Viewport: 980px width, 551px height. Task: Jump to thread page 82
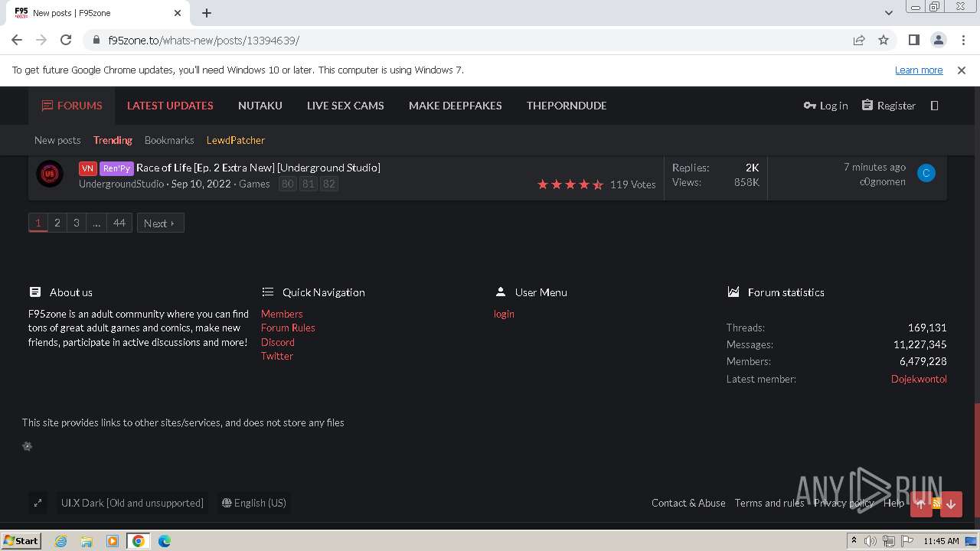pyautogui.click(x=329, y=184)
